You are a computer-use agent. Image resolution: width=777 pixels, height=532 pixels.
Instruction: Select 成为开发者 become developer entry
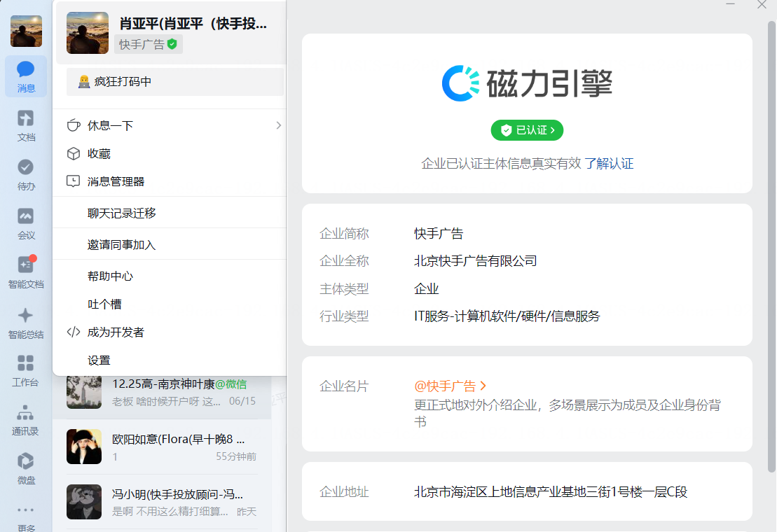[170, 332]
